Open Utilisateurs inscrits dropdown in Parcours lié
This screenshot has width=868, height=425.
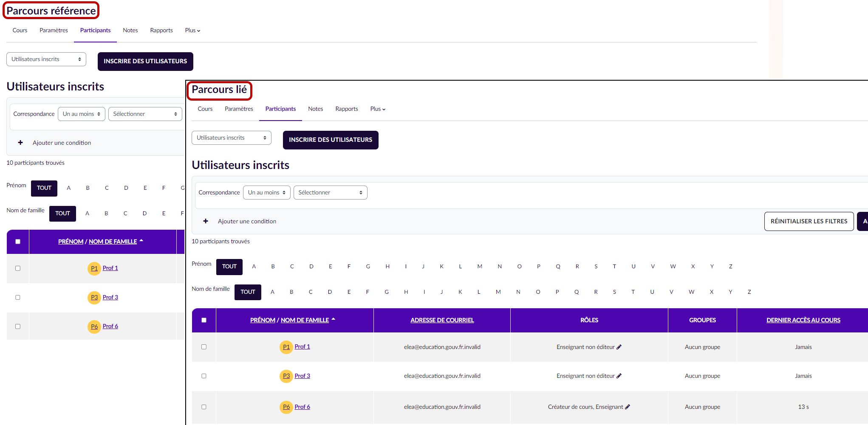click(232, 138)
